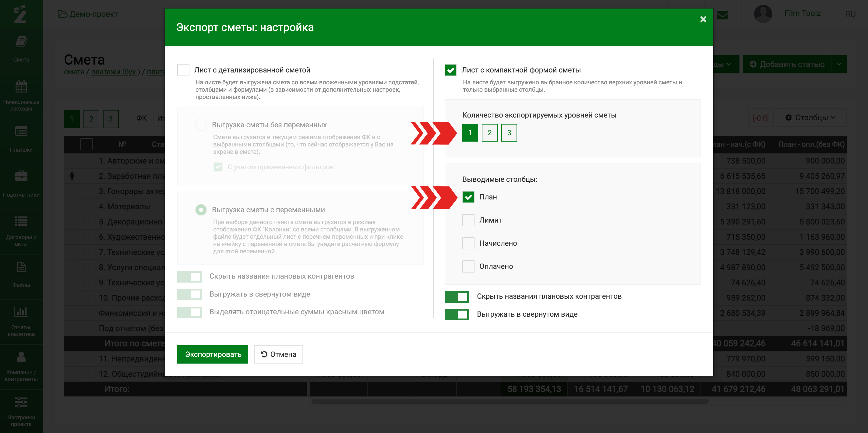Screen dimensions: 868x433
Task: Click the Отмена button
Action: pos(279,354)
